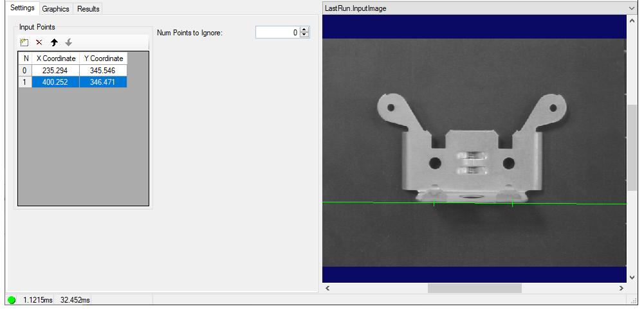The height and width of the screenshot is (311, 644).
Task: Click the Num Points to Ignore field
Action: (277, 33)
